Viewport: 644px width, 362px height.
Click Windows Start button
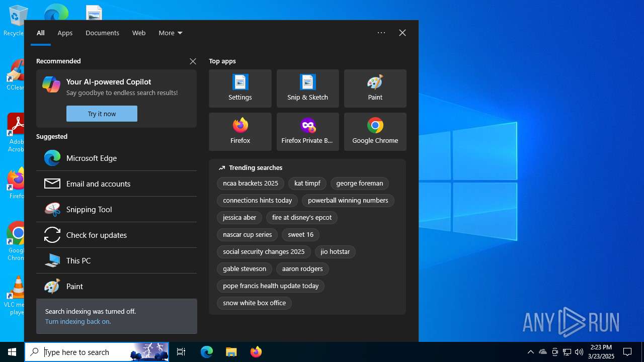coord(12,352)
